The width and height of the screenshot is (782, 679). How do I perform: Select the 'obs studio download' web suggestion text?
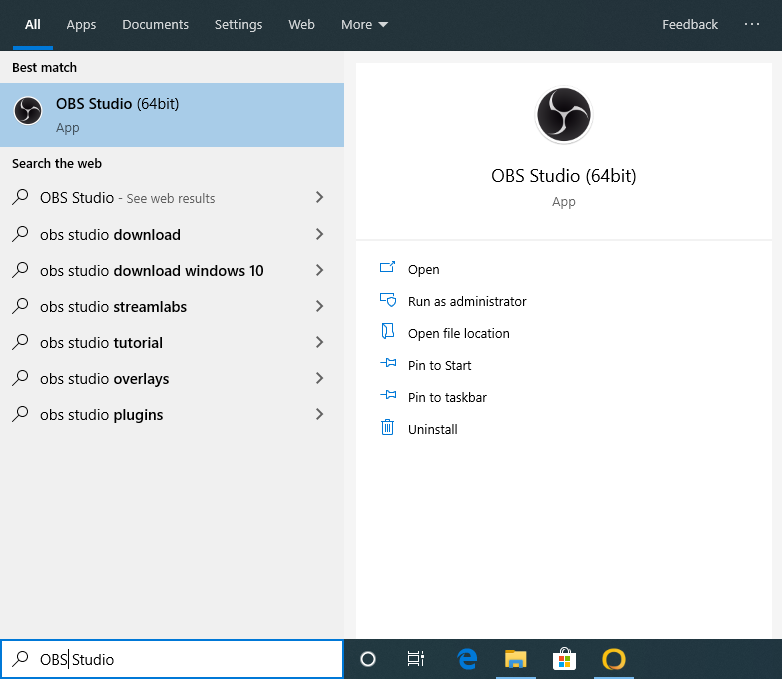tap(110, 234)
